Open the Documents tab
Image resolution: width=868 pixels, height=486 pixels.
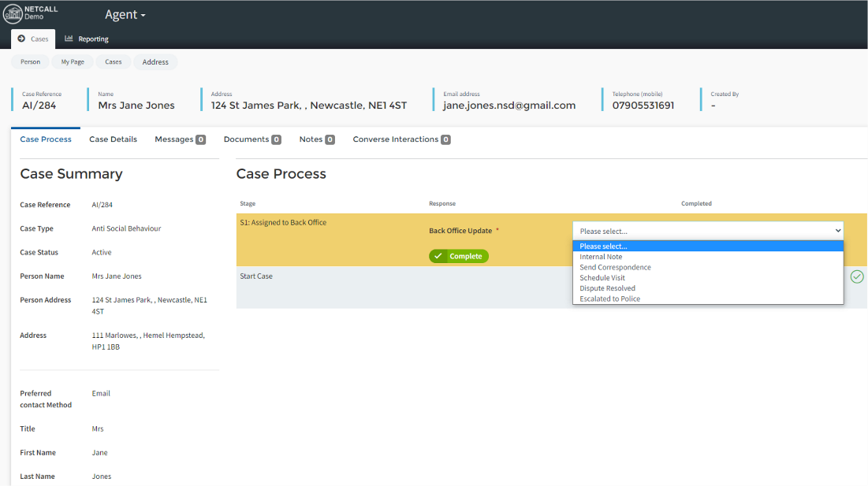pos(251,139)
